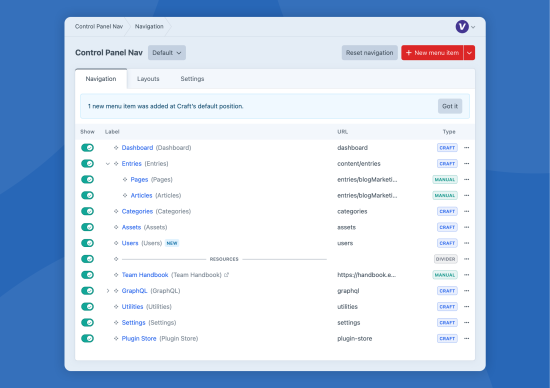The width and height of the screenshot is (550, 388).
Task: Click the move handle for Entries row
Action: point(116,163)
